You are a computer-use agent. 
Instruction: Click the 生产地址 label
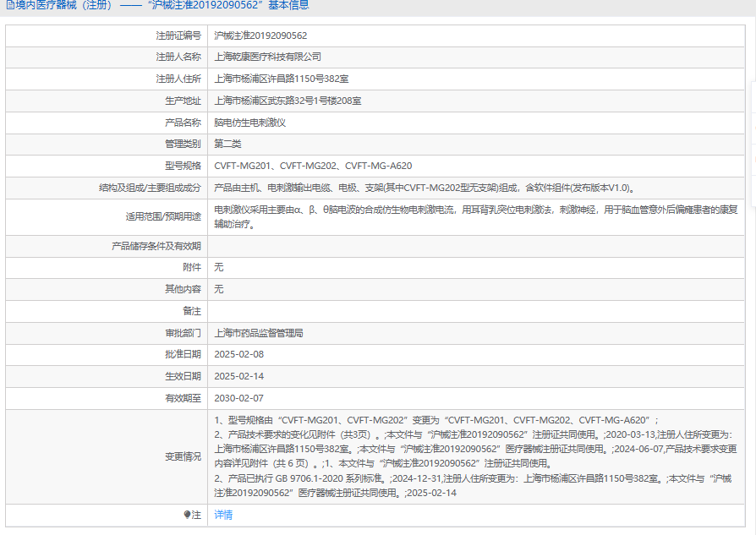point(183,101)
